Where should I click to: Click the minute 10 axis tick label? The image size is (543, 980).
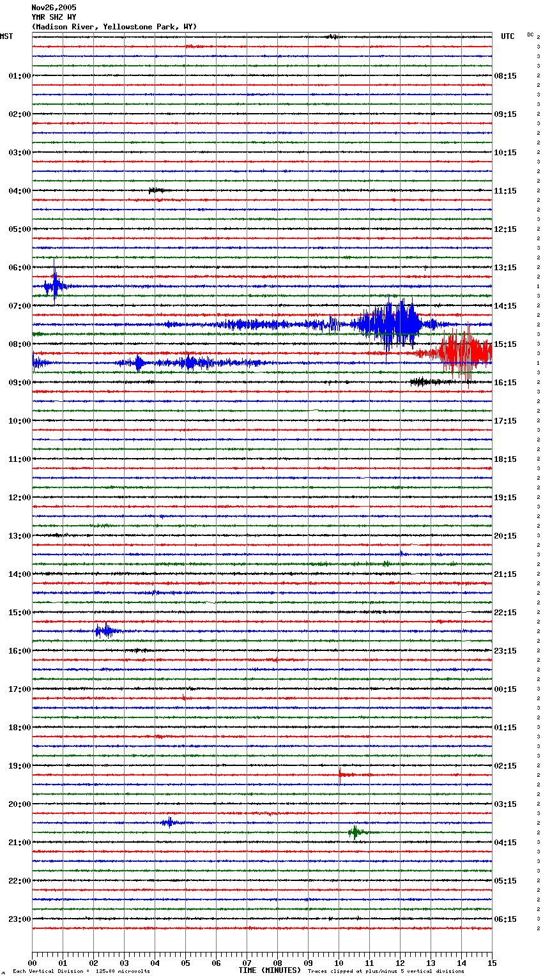(x=339, y=963)
